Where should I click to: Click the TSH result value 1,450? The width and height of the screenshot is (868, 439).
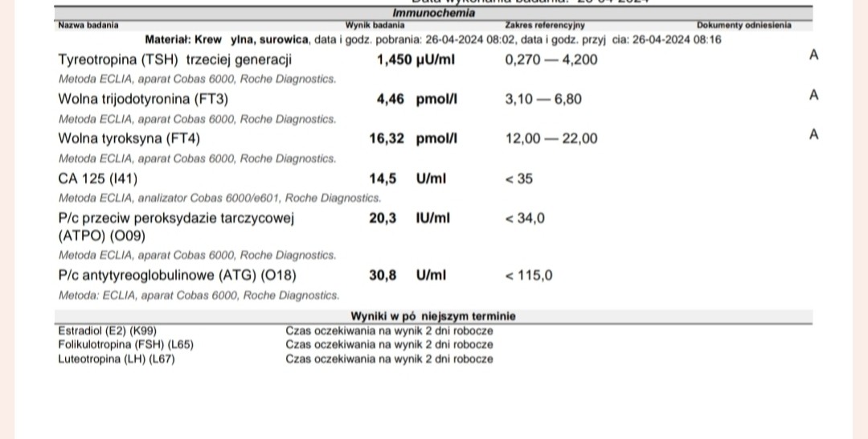[394, 59]
